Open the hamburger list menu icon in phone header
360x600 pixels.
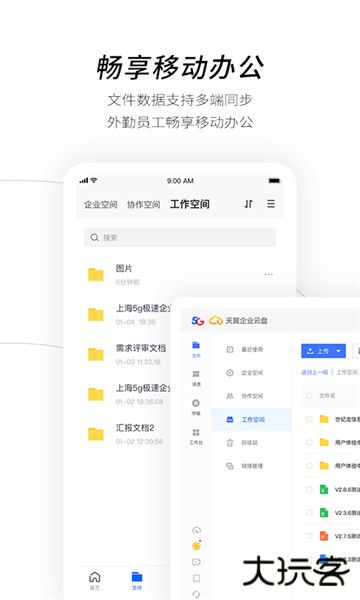pos(271,204)
